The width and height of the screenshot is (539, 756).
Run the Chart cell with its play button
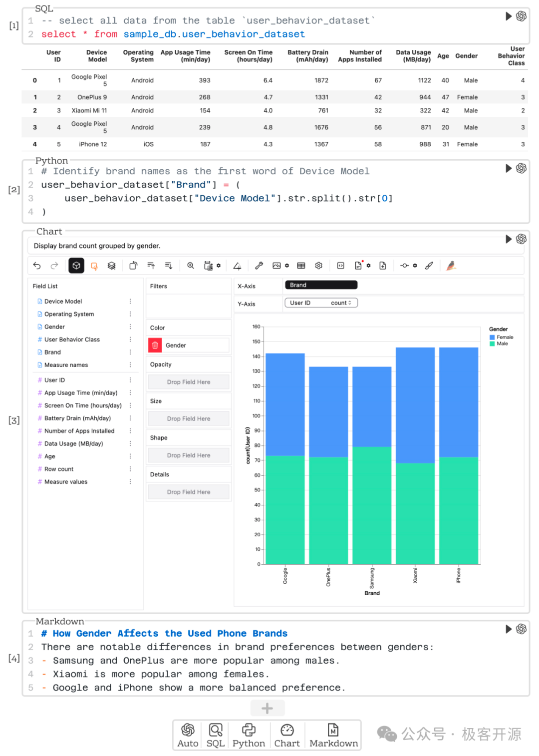pos(509,239)
